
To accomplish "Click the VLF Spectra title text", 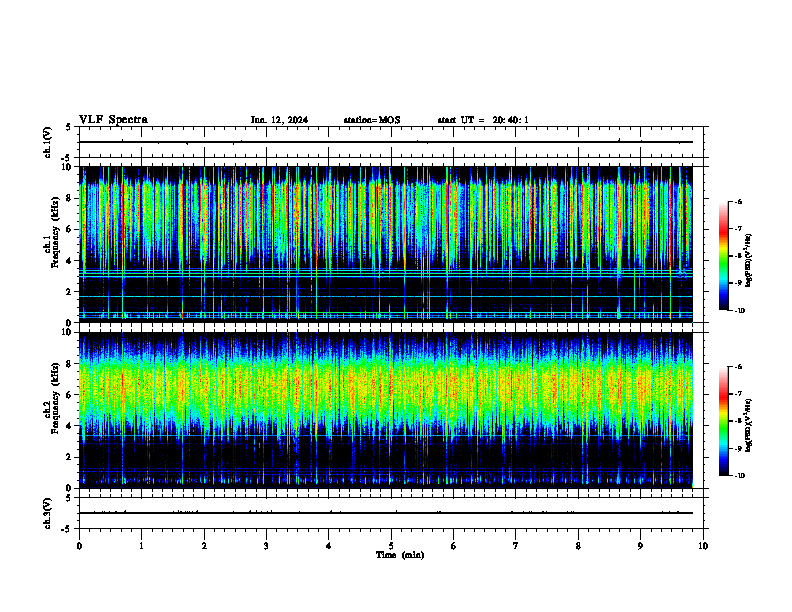I will tap(113, 120).
